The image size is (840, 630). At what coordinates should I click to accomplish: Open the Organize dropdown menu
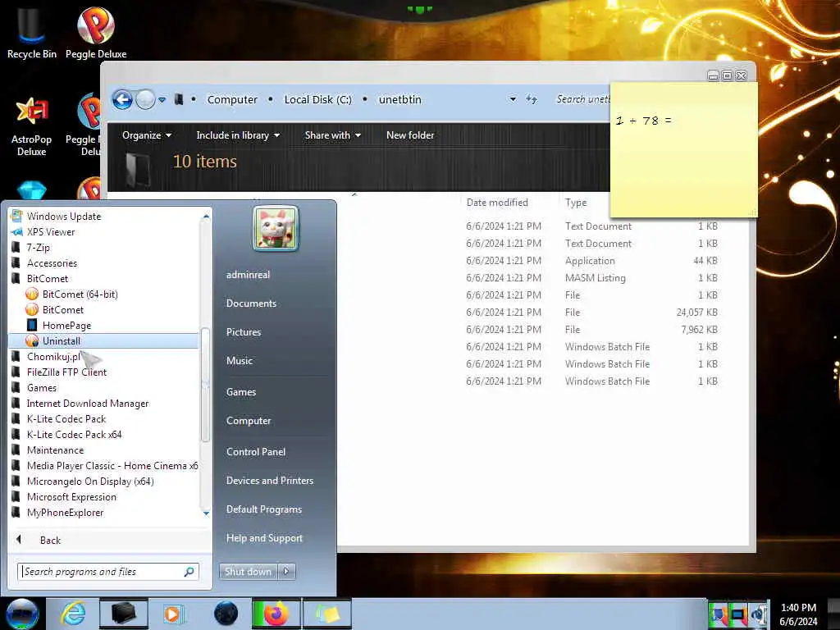[146, 135]
